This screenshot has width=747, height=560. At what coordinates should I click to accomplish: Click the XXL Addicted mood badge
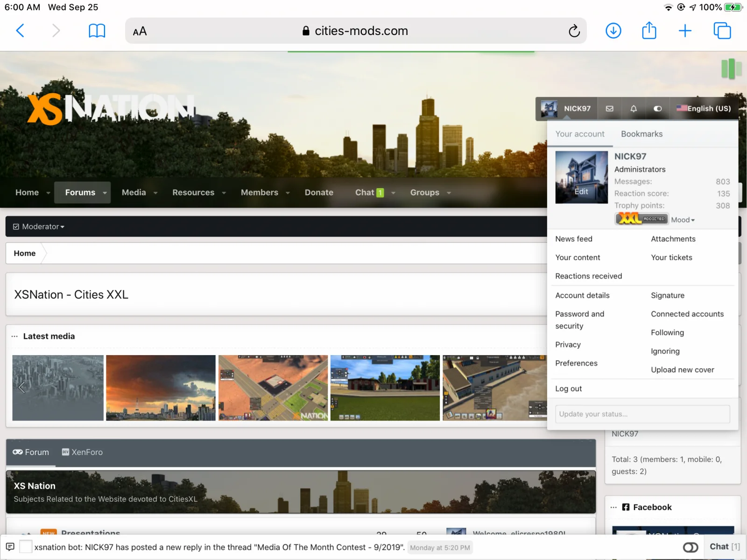click(641, 218)
